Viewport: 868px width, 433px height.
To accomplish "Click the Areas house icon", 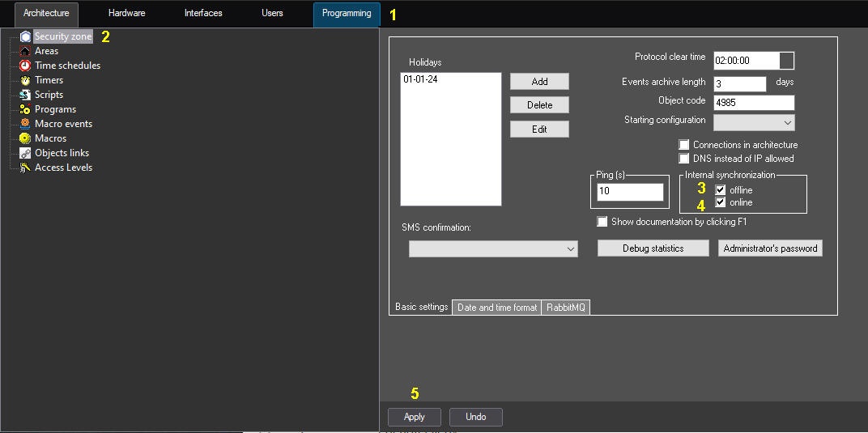I will tap(25, 51).
